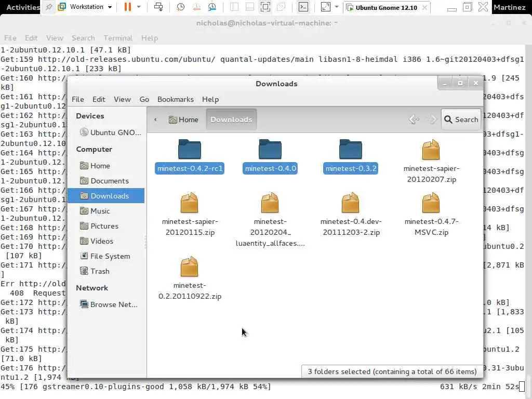Open Trash in the sidebar
This screenshot has width=532, height=399.
(95, 271)
